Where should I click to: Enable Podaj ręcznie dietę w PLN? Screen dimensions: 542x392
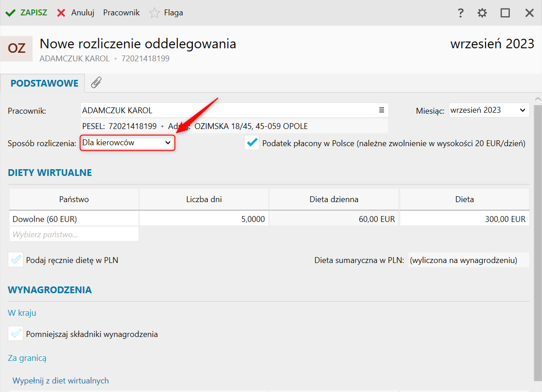(x=15, y=260)
